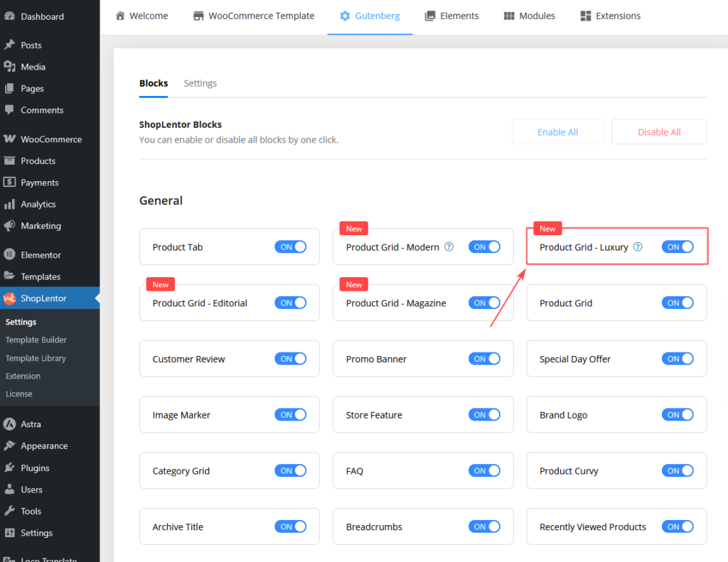Viewport: 728px width, 562px height.
Task: Switch to the Settings tab next to Blocks
Action: coord(200,83)
